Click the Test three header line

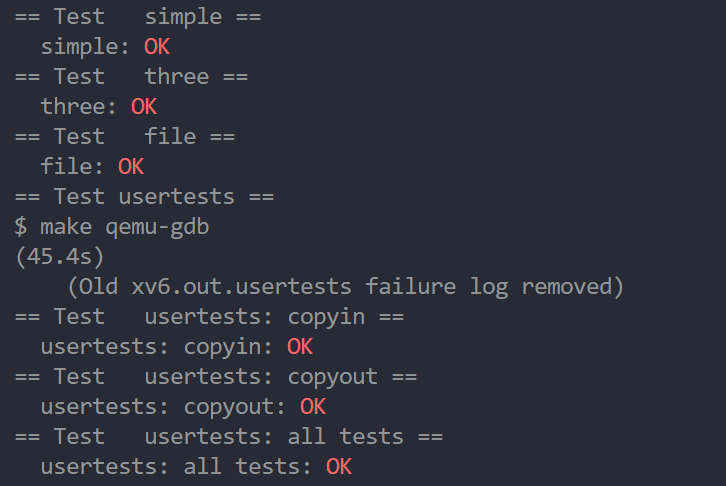point(131,77)
